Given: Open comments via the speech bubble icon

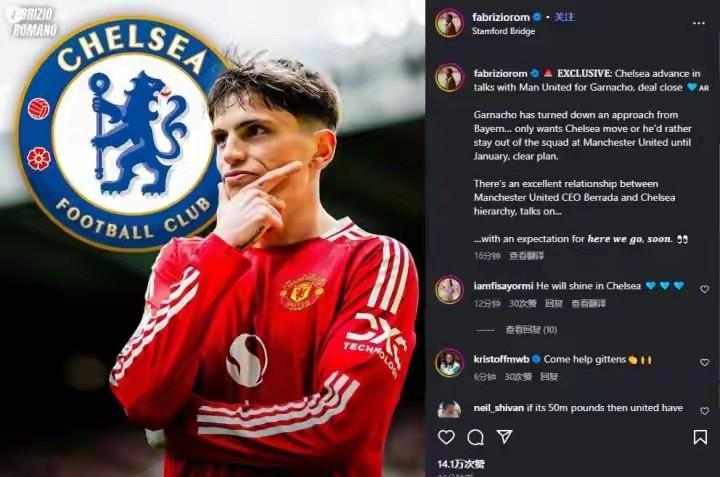Looking at the screenshot, I should click(x=475, y=437).
